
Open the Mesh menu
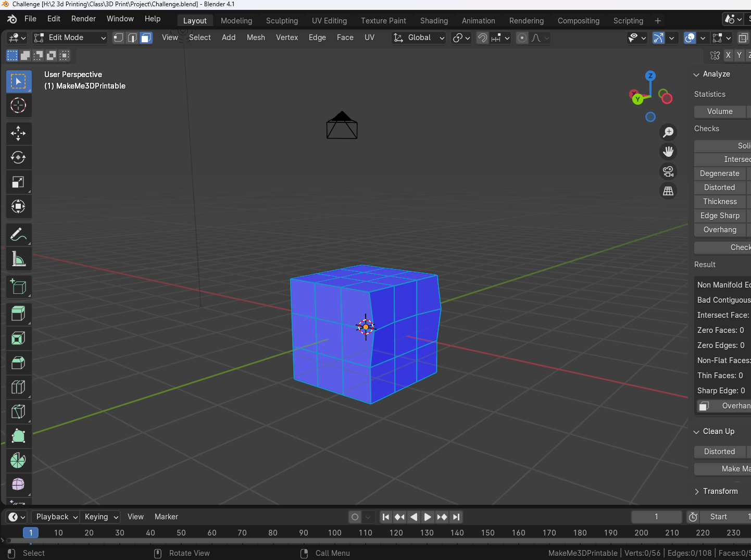(256, 38)
